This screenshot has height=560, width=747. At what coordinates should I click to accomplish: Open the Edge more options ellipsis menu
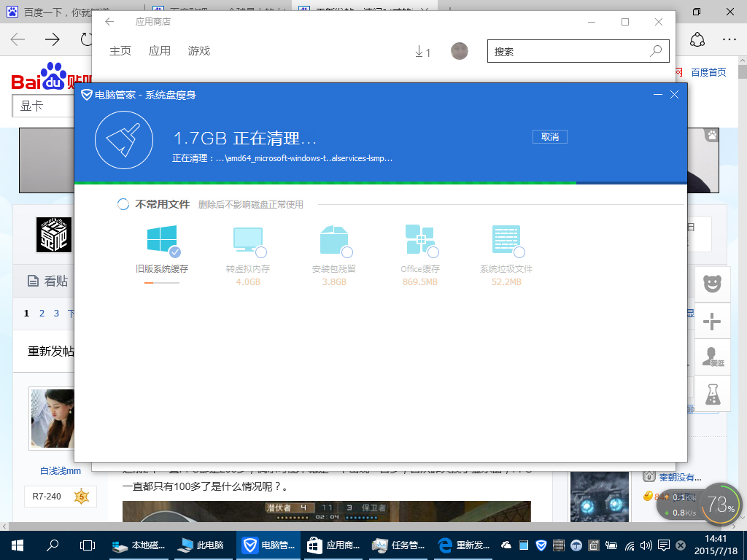(729, 39)
